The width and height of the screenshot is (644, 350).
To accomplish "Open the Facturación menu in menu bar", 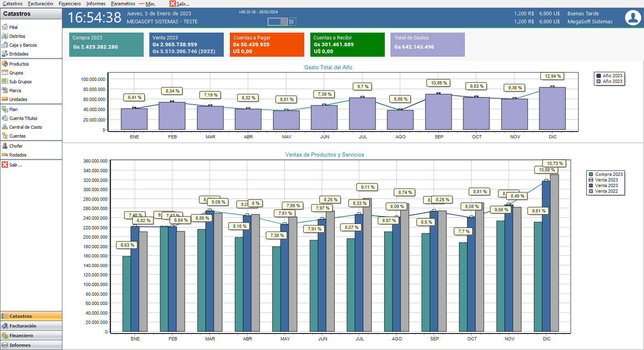I will point(41,4).
